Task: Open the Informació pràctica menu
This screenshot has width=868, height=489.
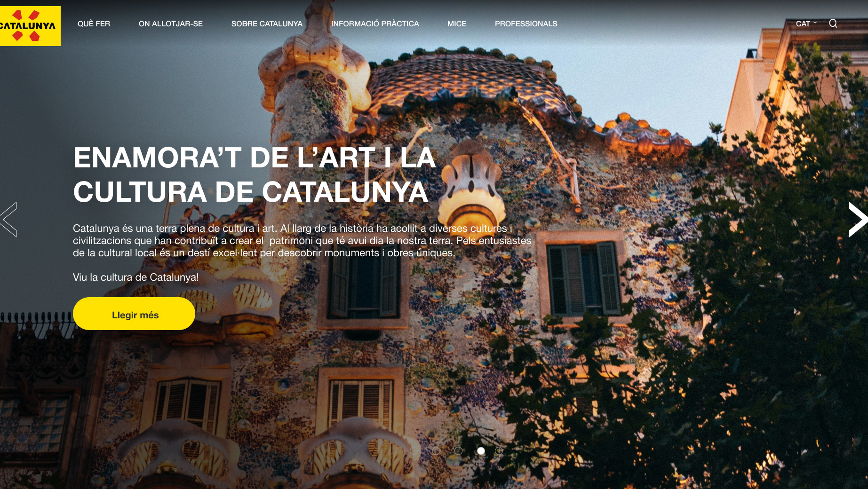Action: pyautogui.click(x=375, y=24)
